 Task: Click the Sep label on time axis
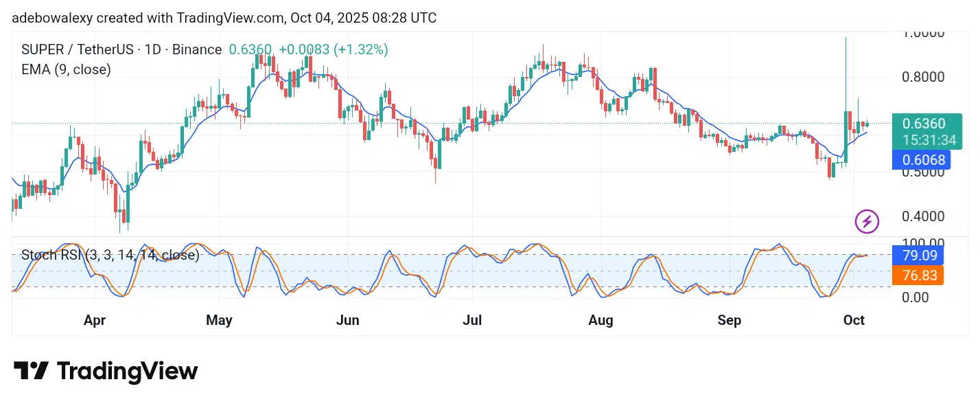[x=729, y=320]
